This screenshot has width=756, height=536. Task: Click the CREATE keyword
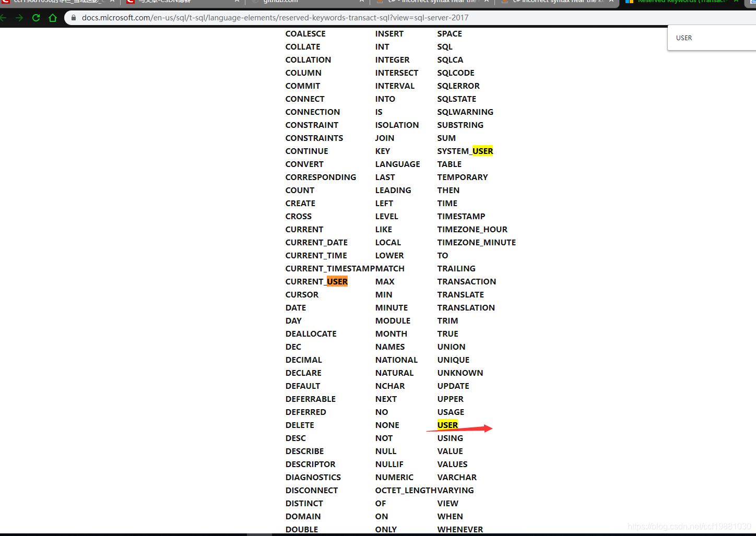pos(300,204)
